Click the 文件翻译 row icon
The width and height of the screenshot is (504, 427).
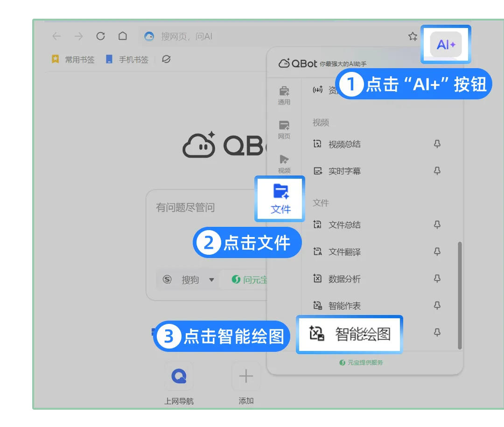click(x=318, y=252)
